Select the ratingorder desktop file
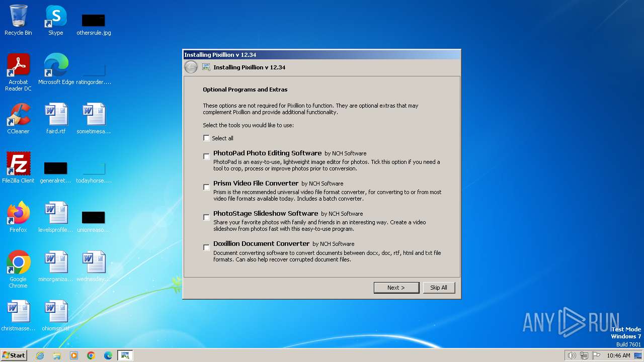 tap(94, 73)
